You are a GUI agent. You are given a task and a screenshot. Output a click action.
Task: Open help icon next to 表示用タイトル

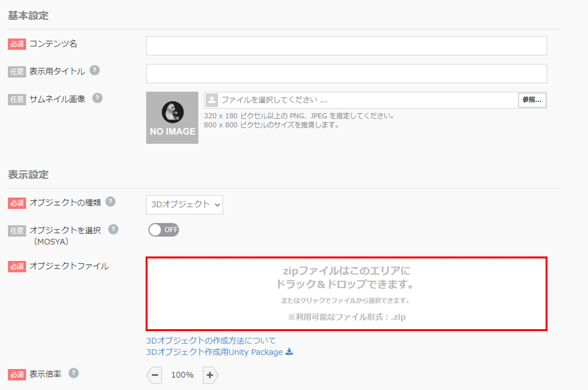[x=95, y=70]
